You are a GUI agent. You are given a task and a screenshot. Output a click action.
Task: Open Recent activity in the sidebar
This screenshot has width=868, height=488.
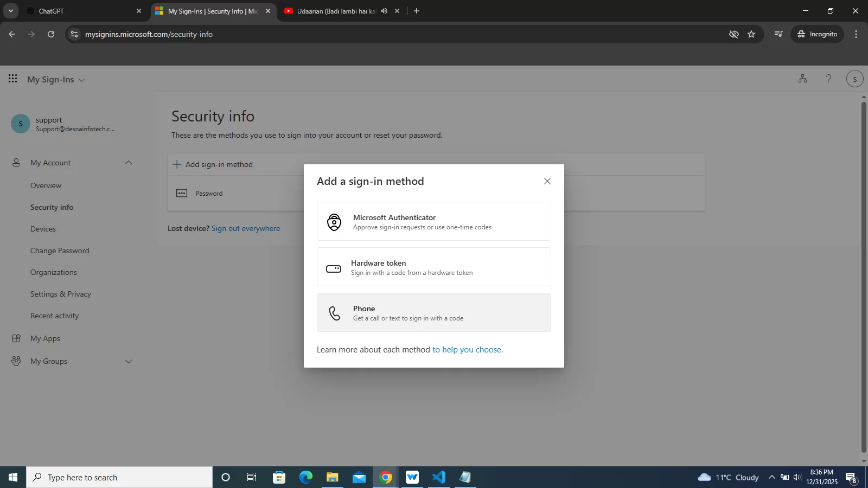[x=54, y=316]
